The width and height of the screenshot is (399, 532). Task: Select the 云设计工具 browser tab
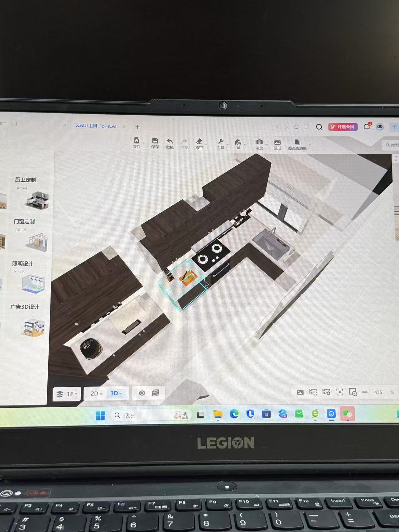(97, 126)
